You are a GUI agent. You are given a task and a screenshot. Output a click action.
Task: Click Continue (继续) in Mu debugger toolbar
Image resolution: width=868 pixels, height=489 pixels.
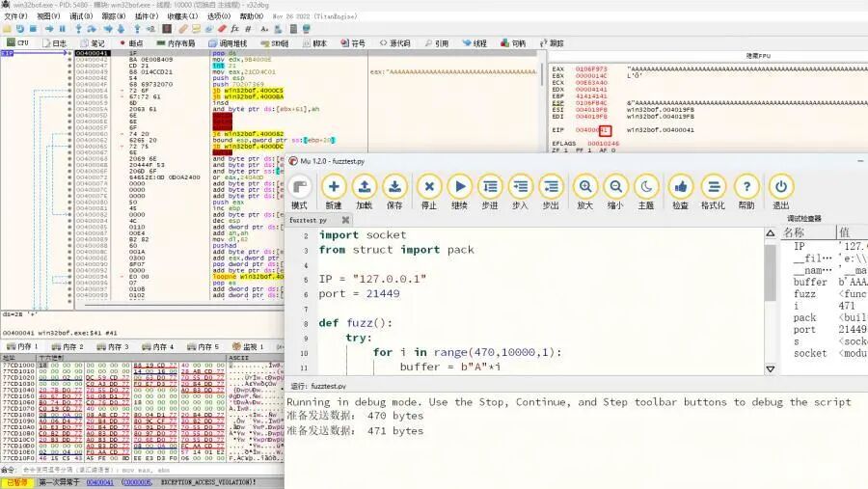click(459, 192)
